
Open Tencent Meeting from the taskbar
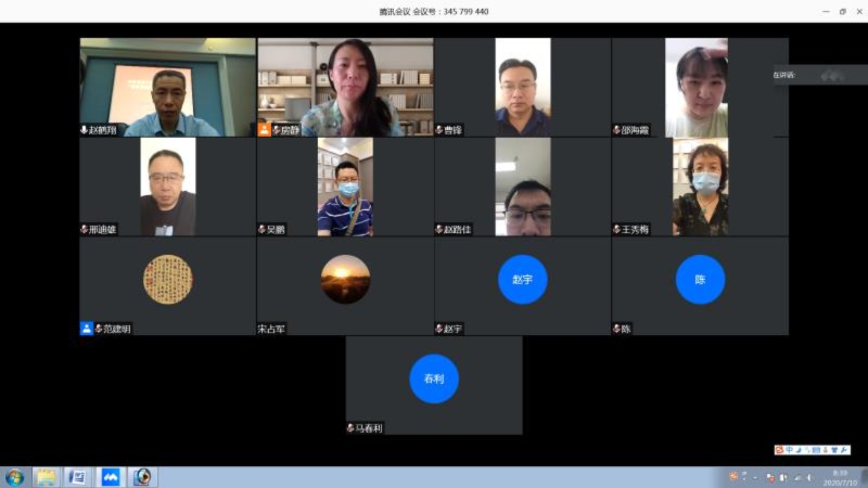click(x=111, y=477)
